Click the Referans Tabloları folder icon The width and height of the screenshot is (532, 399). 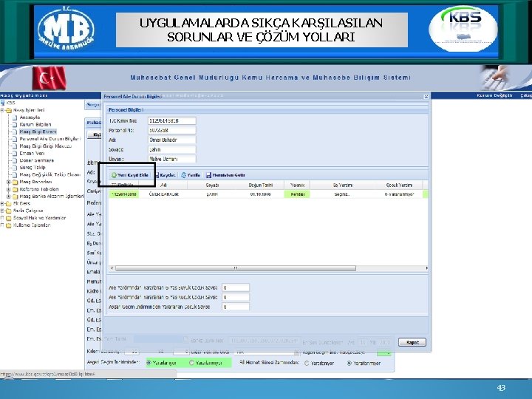(16, 189)
